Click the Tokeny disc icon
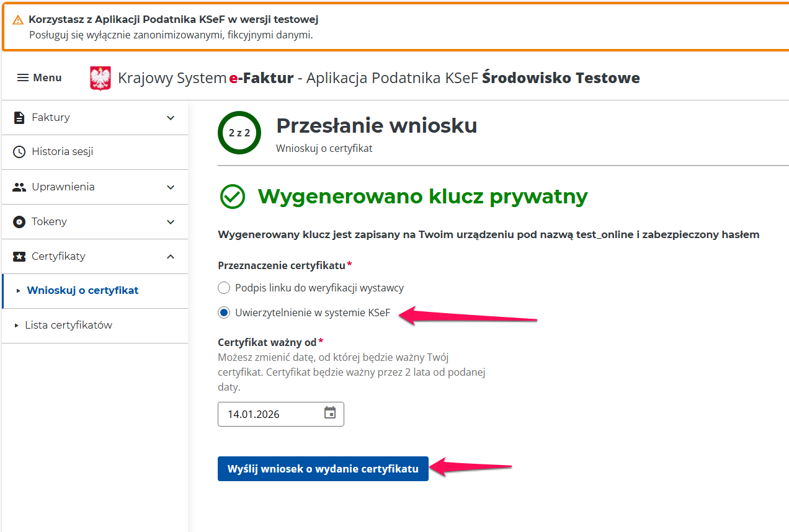789x532 pixels. 19,222
